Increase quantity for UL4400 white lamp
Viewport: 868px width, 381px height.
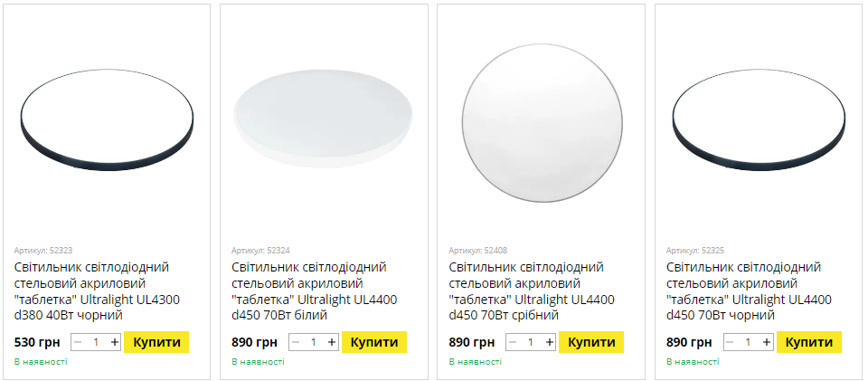[x=332, y=342]
